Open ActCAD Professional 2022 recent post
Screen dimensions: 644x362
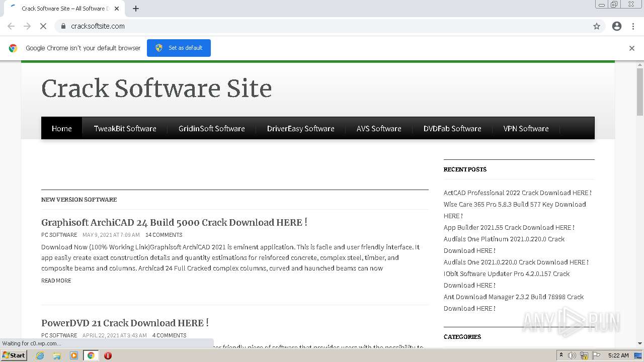tap(518, 193)
